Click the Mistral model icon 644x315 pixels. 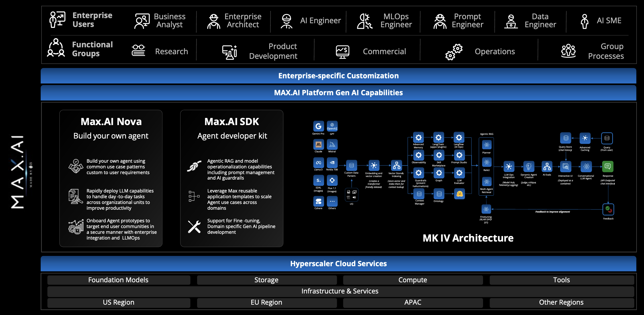tap(332, 145)
